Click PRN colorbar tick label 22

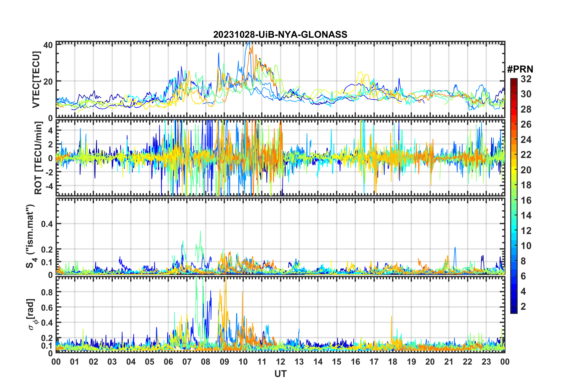click(526, 155)
